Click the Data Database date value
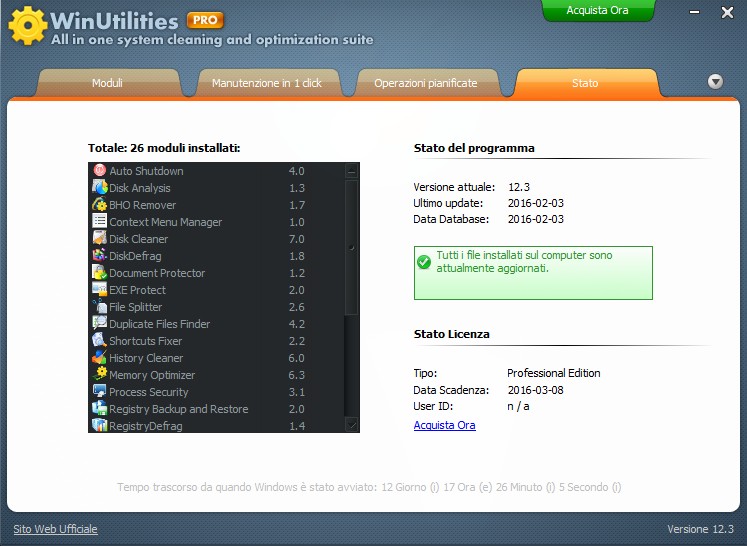 point(535,219)
